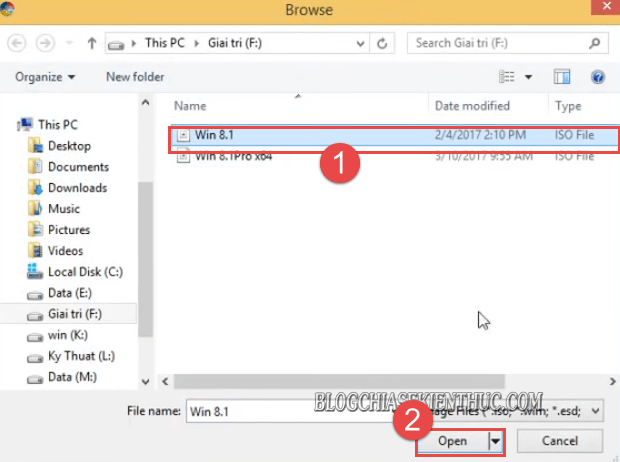
Task: Click the drive icon in address bar
Action: coord(116,45)
